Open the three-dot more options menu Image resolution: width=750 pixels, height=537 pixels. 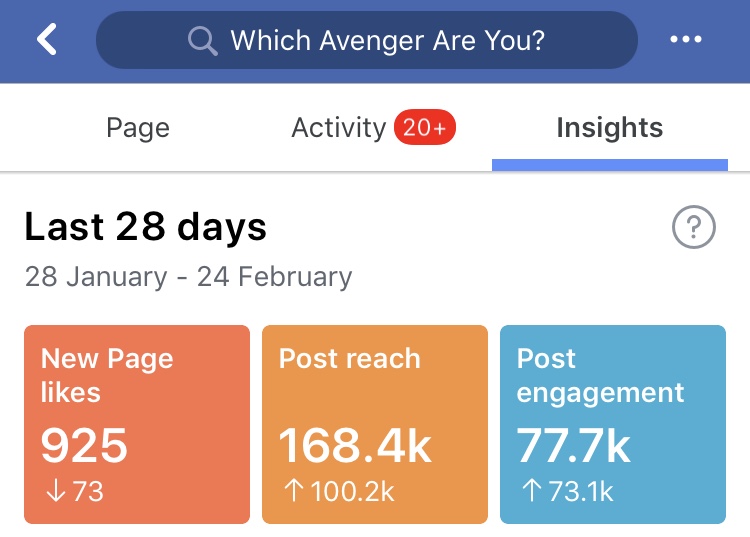pyautogui.click(x=686, y=40)
